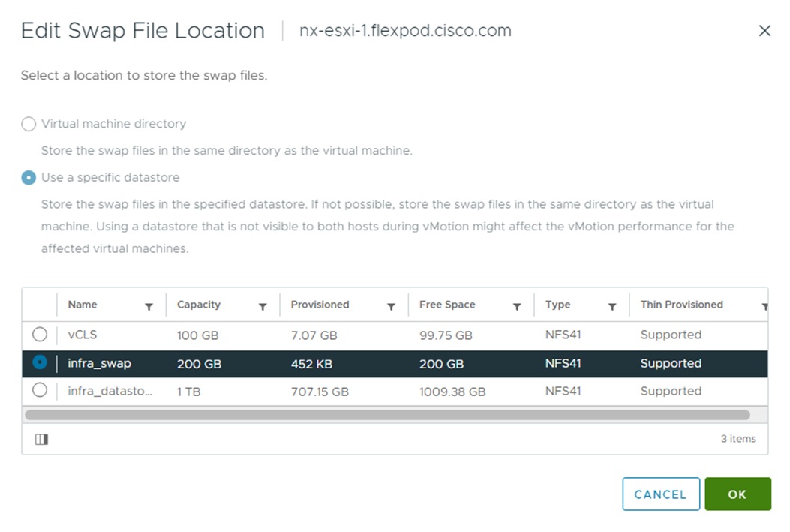Viewport: 790px width, 532px height.
Task: Click the Name column filter icon
Action: pos(149,307)
